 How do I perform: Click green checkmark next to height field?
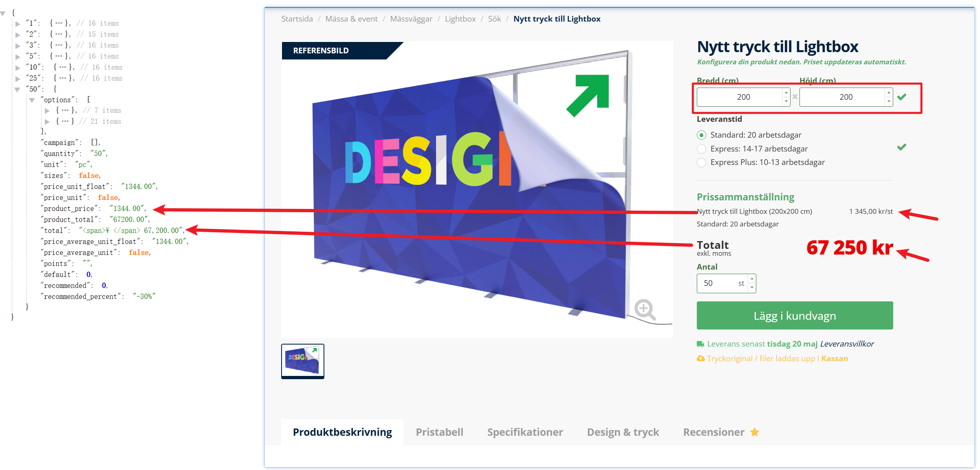point(902,97)
